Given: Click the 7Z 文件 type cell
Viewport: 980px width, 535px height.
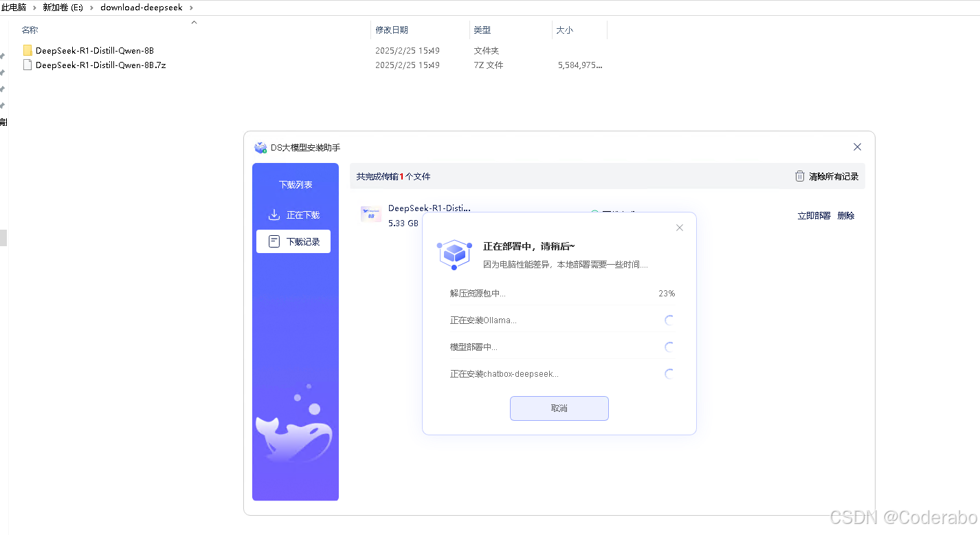Looking at the screenshot, I should tap(489, 65).
